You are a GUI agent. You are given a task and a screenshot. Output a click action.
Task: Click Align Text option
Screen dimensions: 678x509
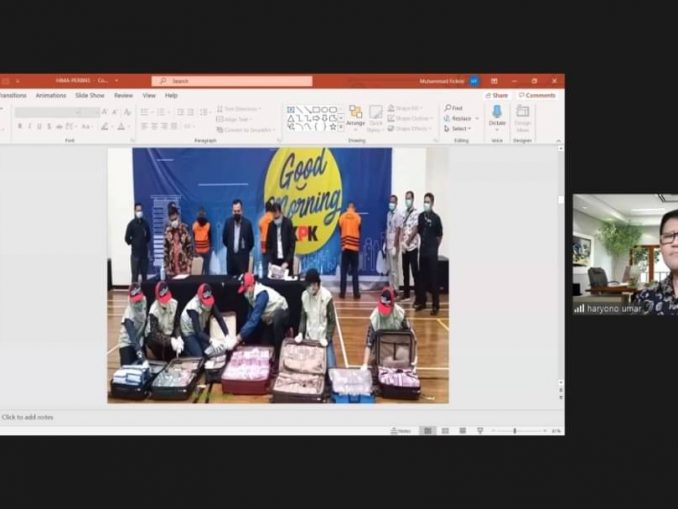coord(234,119)
